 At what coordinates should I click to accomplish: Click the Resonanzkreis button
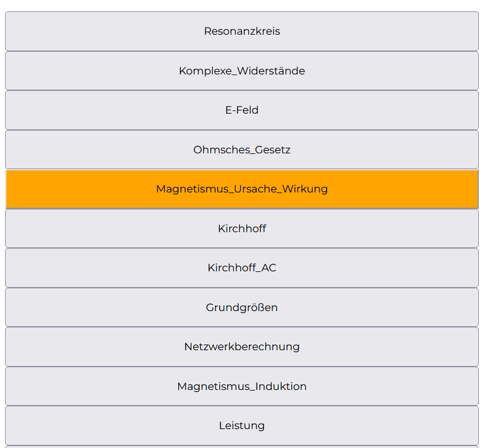click(242, 31)
